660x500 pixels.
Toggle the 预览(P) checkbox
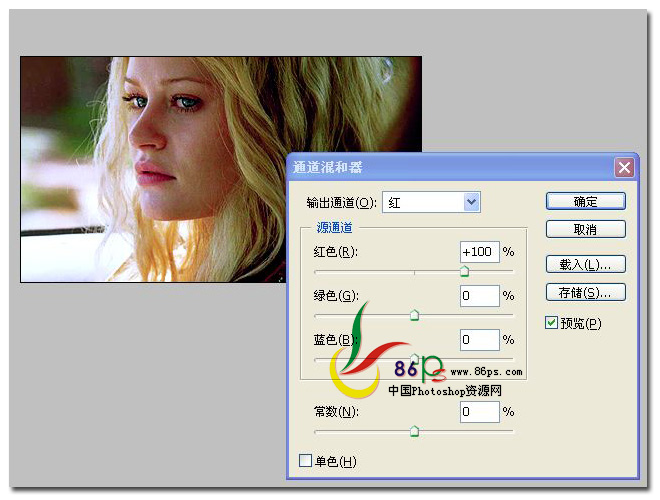(x=551, y=323)
